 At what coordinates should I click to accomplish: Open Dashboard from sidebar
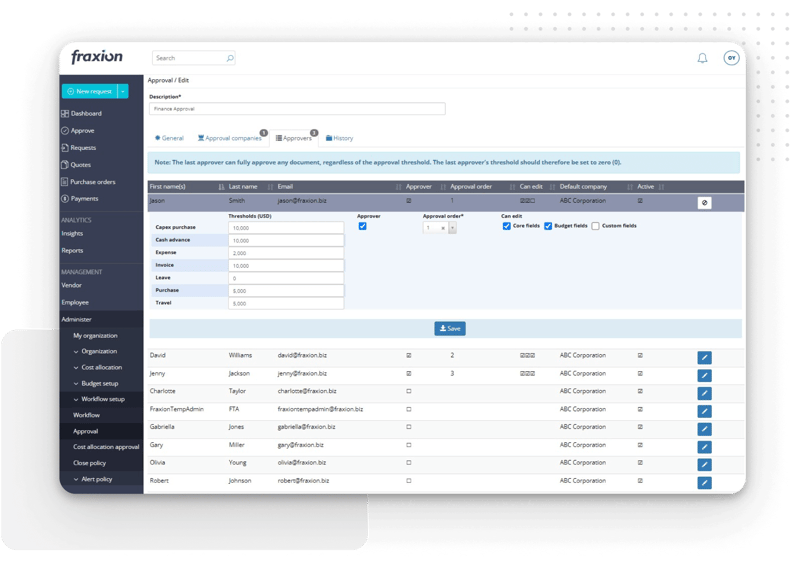(82, 113)
